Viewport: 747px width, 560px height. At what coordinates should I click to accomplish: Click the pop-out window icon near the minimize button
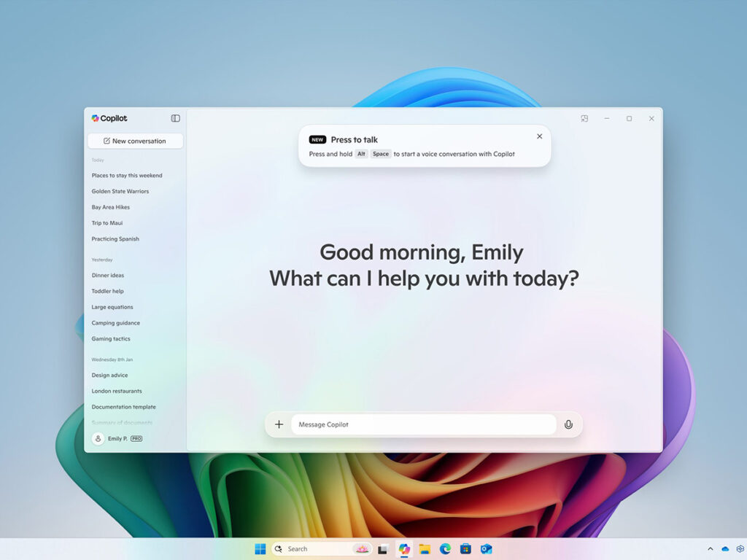(x=584, y=118)
